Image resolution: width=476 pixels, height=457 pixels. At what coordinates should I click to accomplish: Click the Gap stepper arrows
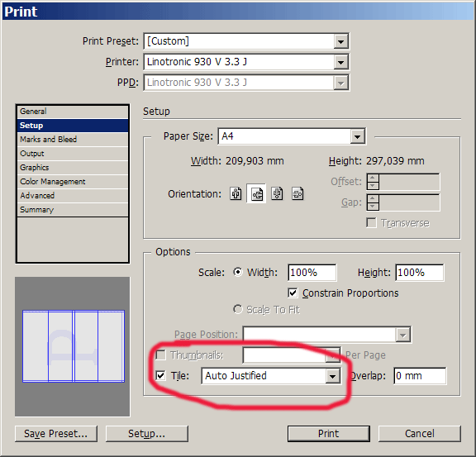pyautogui.click(x=373, y=202)
